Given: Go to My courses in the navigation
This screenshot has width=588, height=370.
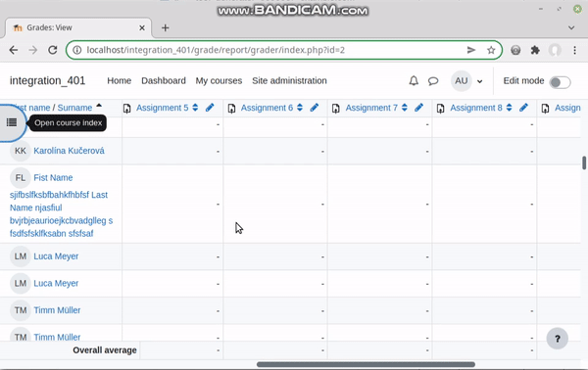Looking at the screenshot, I should coord(219,81).
